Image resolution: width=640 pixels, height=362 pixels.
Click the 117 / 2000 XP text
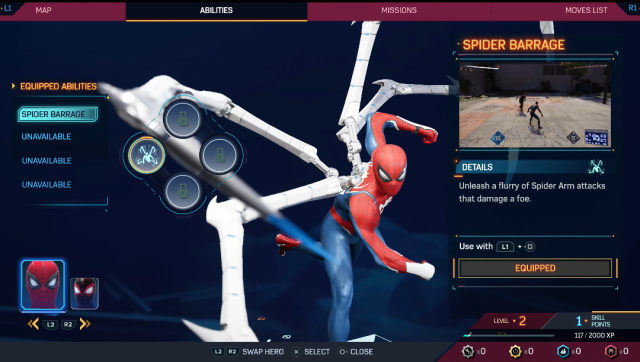coord(594,335)
